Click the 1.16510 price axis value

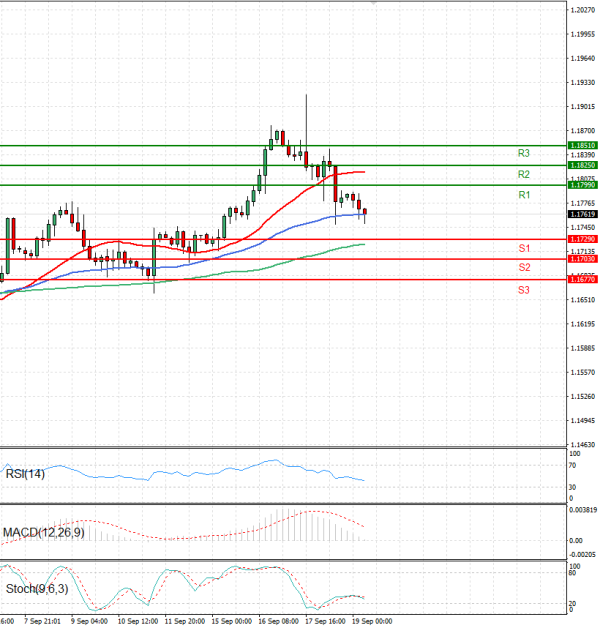point(583,300)
